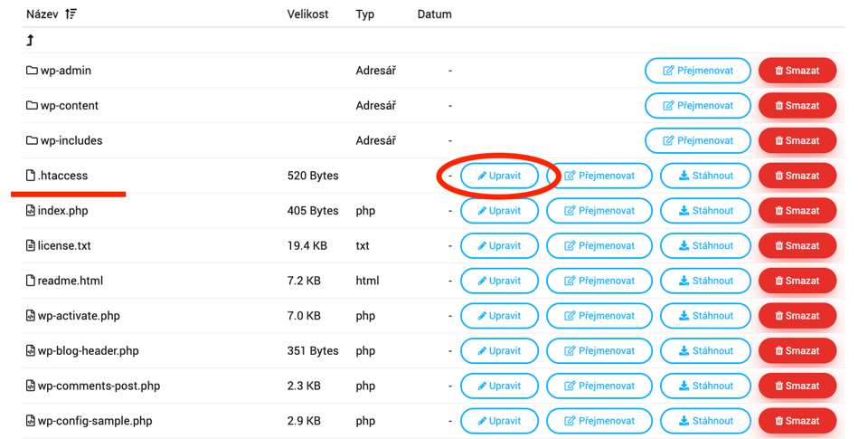Download wp-config-sample.php via Stáhnout
Screen dimensions: 868x439
[x=705, y=421]
